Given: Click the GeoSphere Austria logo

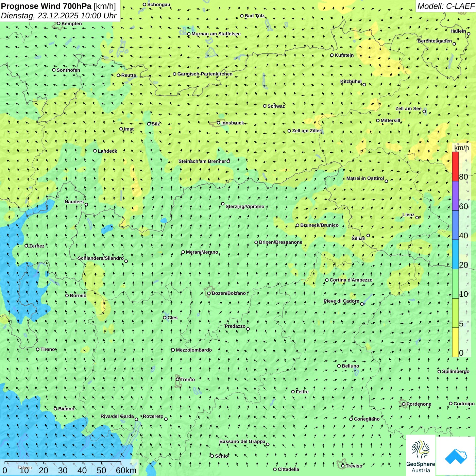Looking at the screenshot, I should click(x=421, y=456).
